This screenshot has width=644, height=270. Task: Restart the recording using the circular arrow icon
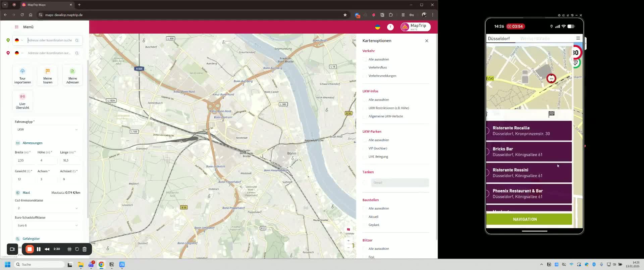77,249
